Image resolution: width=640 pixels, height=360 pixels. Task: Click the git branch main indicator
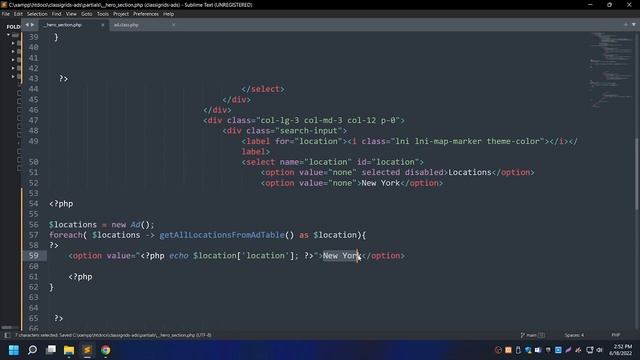pyautogui.click(x=532, y=335)
